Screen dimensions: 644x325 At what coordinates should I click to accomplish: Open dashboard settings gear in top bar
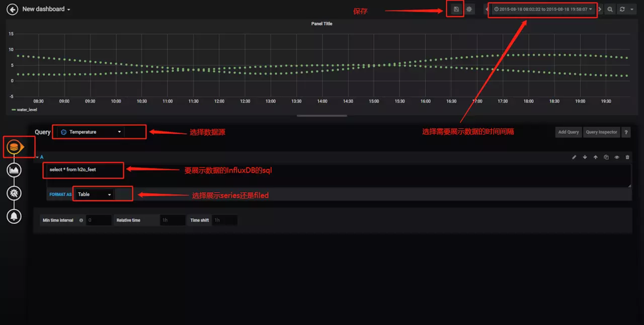(469, 9)
